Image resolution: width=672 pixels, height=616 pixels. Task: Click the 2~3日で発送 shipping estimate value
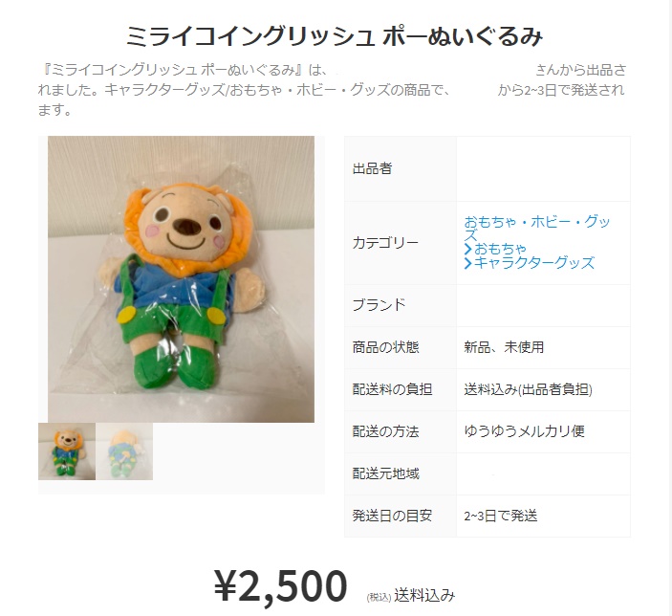click(501, 516)
